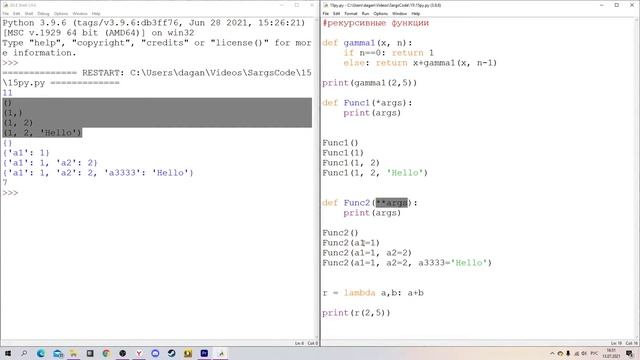Open Adobe Premiere Pro from the taskbar

tap(204, 353)
